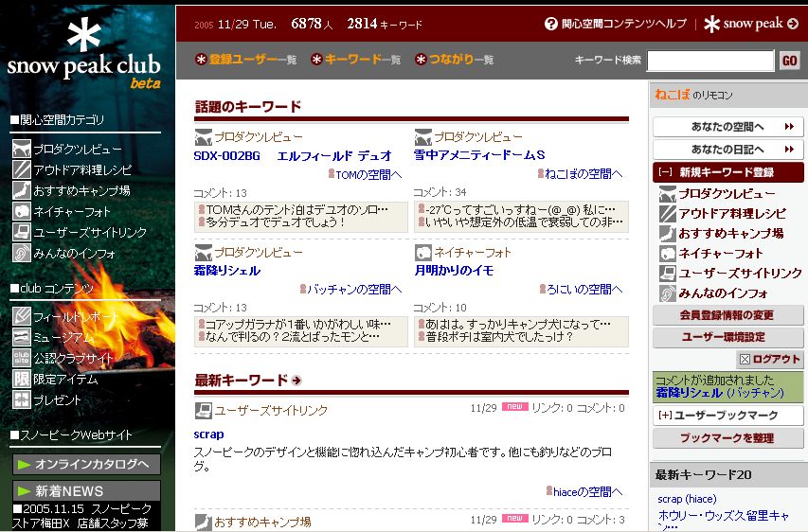The width and height of the screenshot is (808, 532).
Task: Click the アウトドア料理レシピ icon in right remote panel
Action: [667, 214]
